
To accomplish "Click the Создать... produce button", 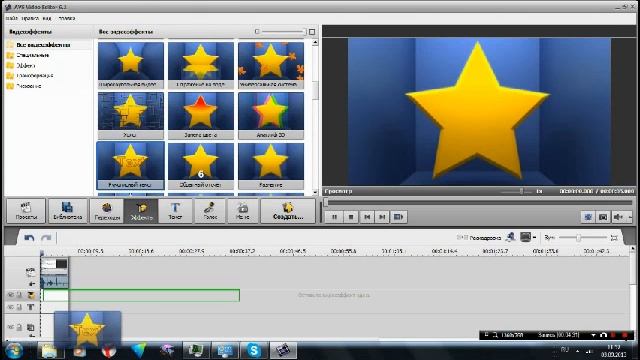I will pos(288,211).
